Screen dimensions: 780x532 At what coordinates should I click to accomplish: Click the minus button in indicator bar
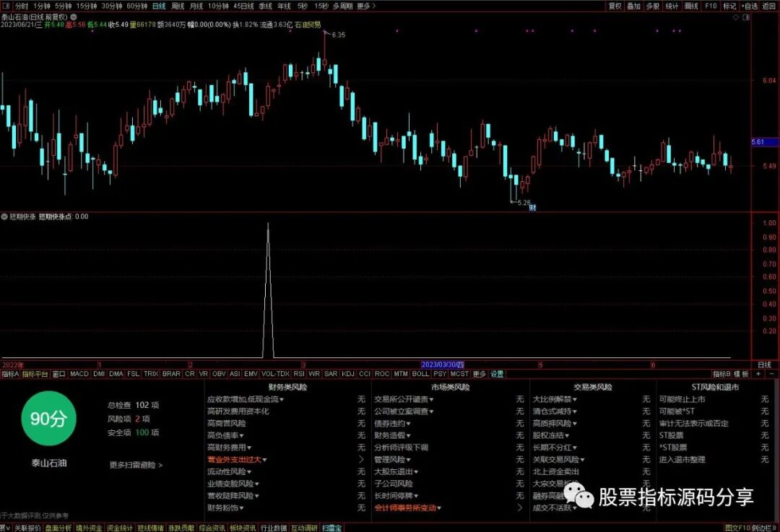coord(771,374)
